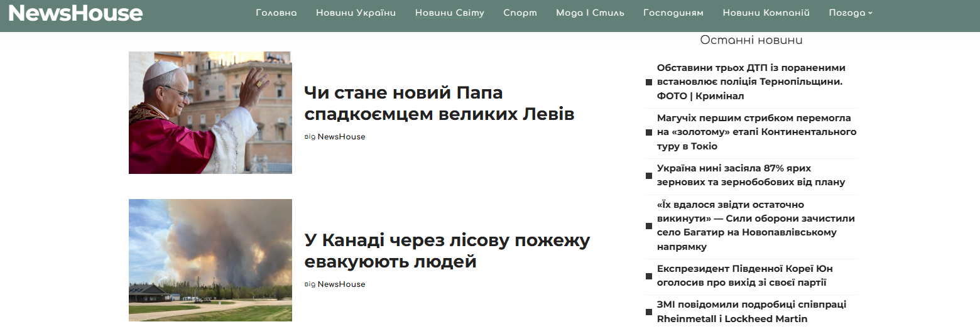Open news про зачистку села Багатир
Viewport: 980px width, 329px height.
[756, 225]
